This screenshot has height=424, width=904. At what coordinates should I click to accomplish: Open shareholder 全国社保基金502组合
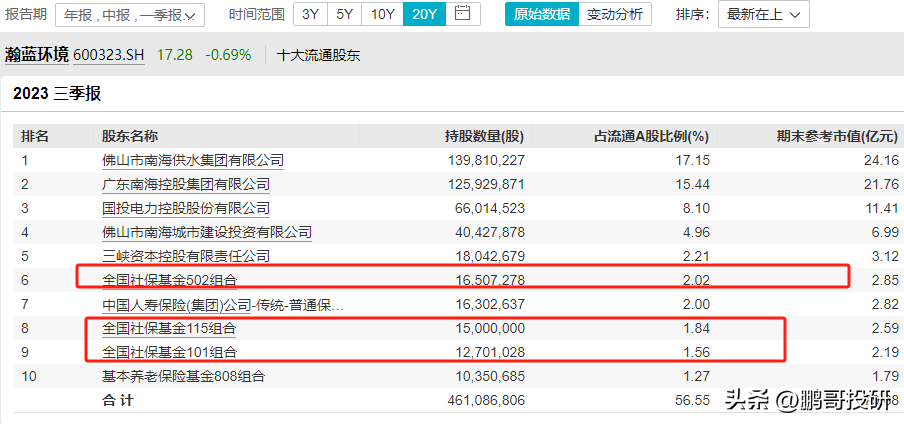(170, 280)
